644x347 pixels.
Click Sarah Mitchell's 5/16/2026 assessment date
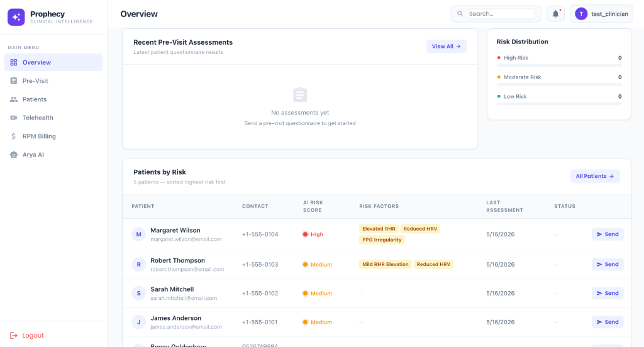(x=500, y=293)
